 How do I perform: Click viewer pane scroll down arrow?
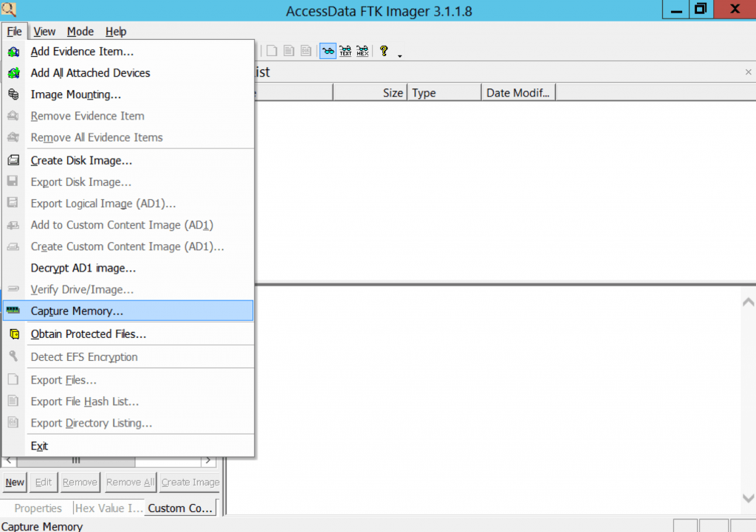pyautogui.click(x=749, y=498)
